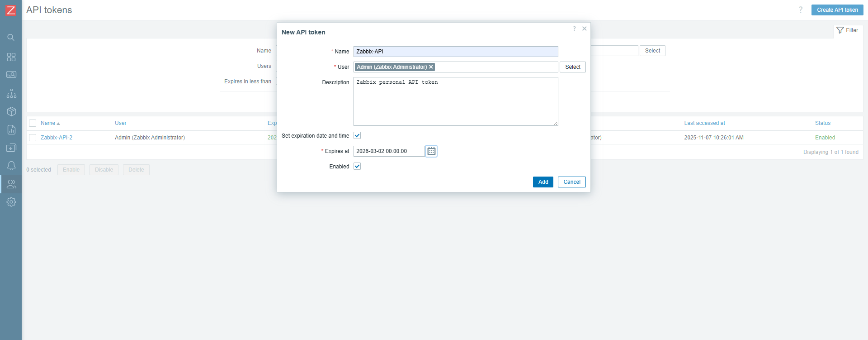Sort by Name column header
Screen dimensions: 868x340
coord(50,123)
